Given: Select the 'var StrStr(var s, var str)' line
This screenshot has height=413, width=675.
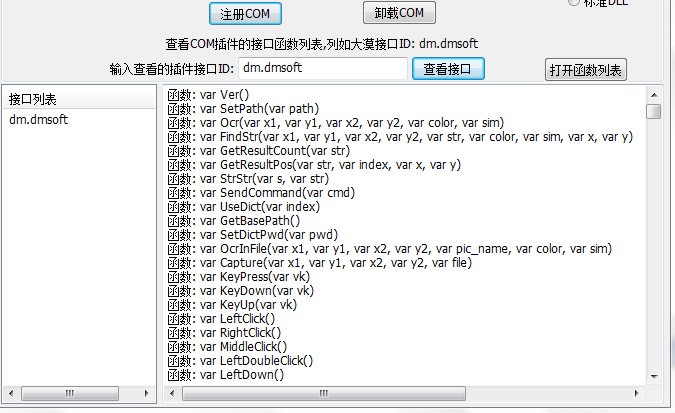Looking at the screenshot, I should pyautogui.click(x=248, y=179).
